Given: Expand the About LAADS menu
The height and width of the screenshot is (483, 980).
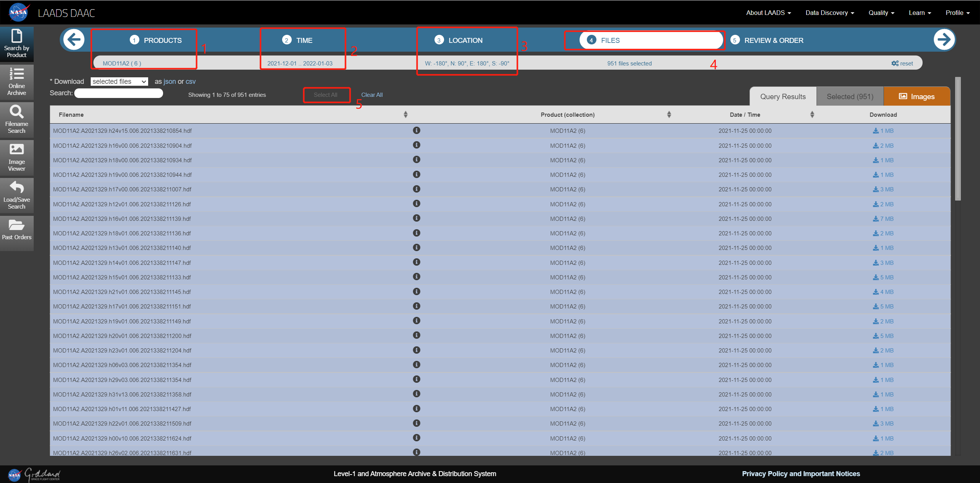Looking at the screenshot, I should [x=768, y=13].
